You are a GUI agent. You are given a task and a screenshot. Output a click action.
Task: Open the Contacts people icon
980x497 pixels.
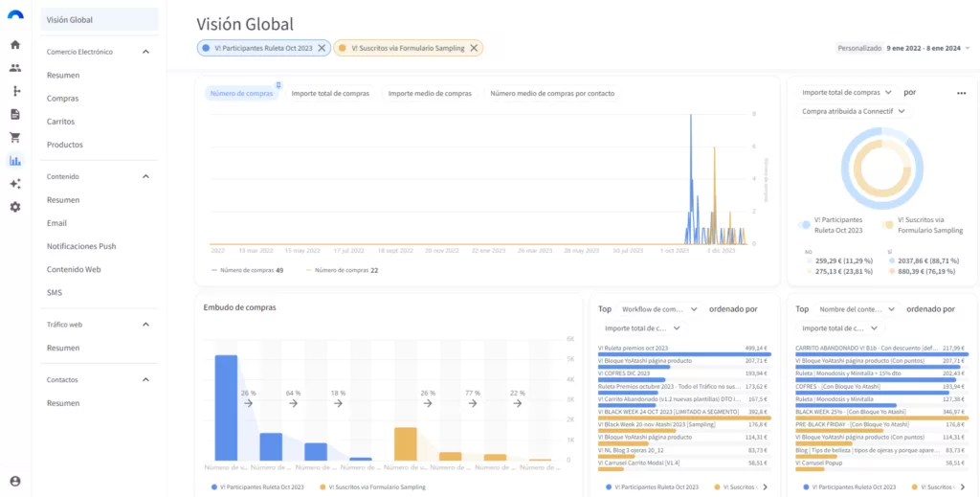click(x=15, y=68)
